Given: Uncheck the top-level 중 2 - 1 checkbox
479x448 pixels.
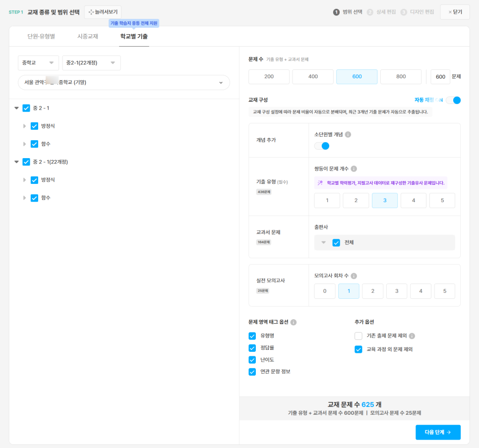Looking at the screenshot, I should coord(26,108).
